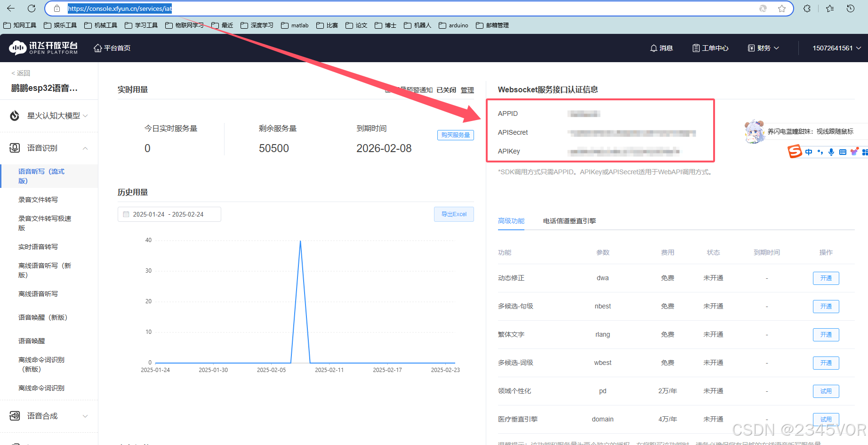Click the APISecret label
The image size is (868, 445).
pos(513,132)
